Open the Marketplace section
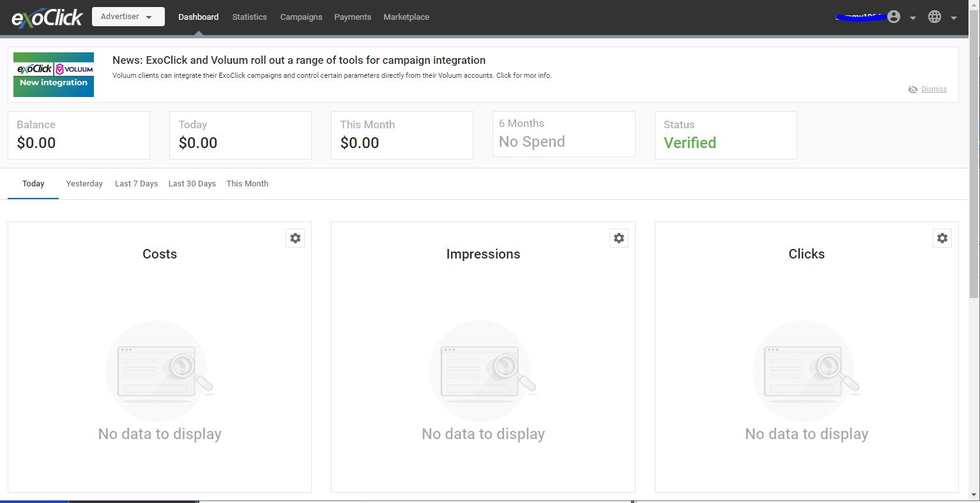Viewport: 980px width, 503px height. [406, 17]
